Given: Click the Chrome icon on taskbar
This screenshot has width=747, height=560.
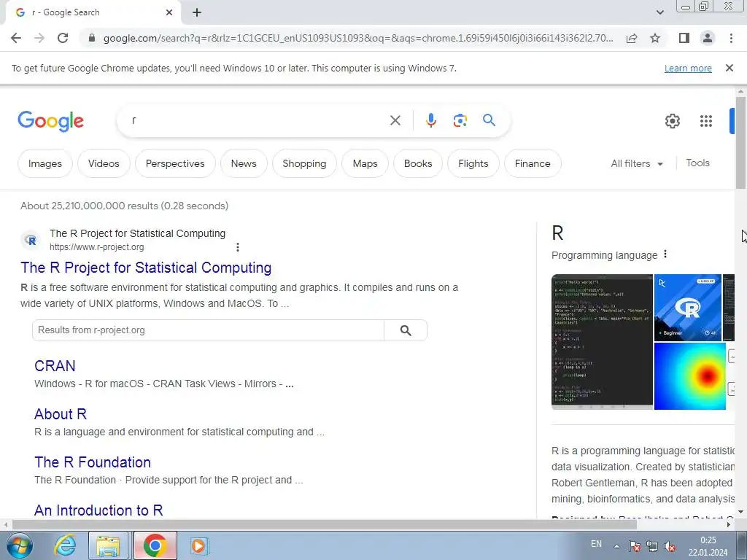Looking at the screenshot, I should (155, 545).
